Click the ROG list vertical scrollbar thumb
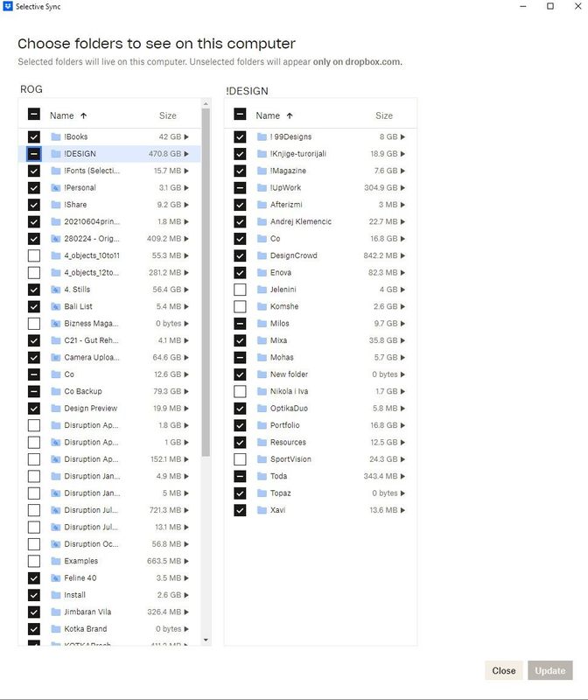588x700 pixels. (206, 282)
